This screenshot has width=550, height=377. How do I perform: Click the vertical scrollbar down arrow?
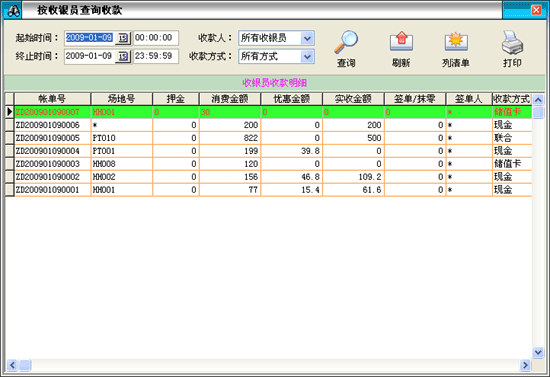[538, 351]
